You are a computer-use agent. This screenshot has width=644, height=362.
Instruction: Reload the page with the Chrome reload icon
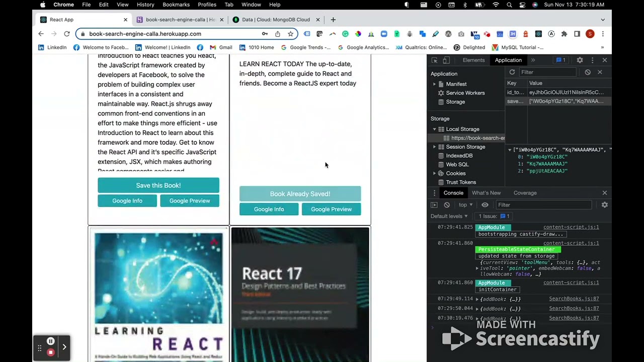click(x=66, y=34)
